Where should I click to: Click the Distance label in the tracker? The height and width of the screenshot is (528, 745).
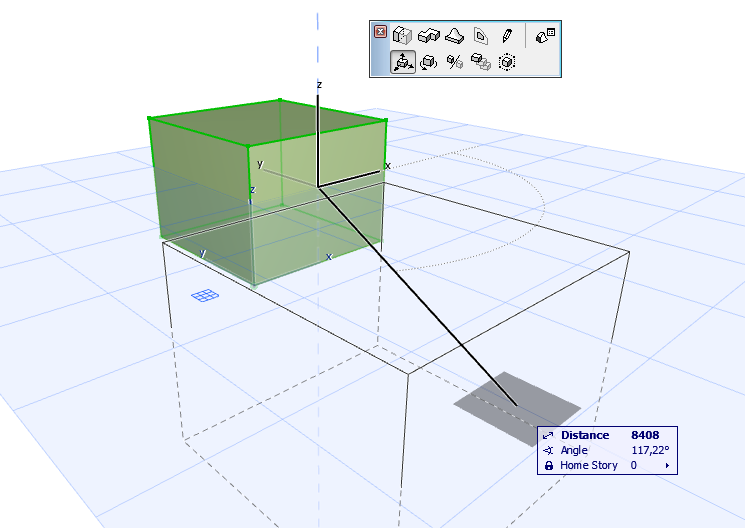coord(585,435)
